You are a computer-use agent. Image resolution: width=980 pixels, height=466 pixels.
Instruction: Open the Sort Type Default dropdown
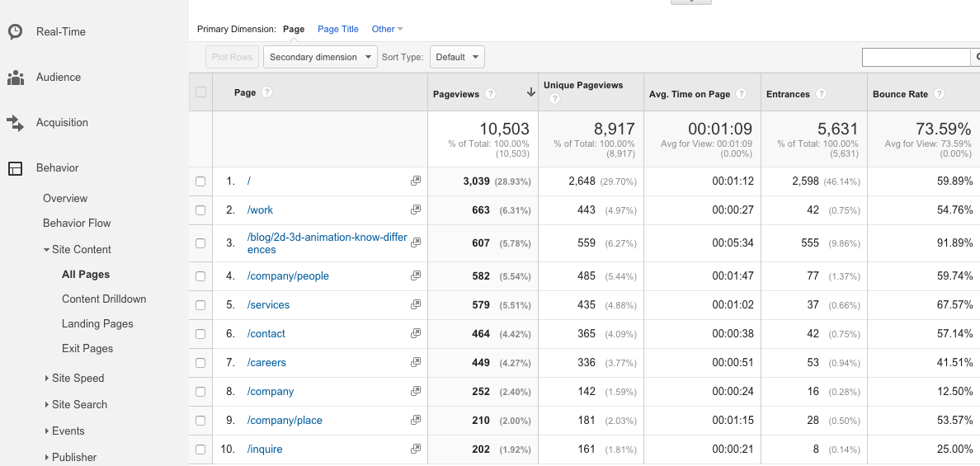point(457,57)
